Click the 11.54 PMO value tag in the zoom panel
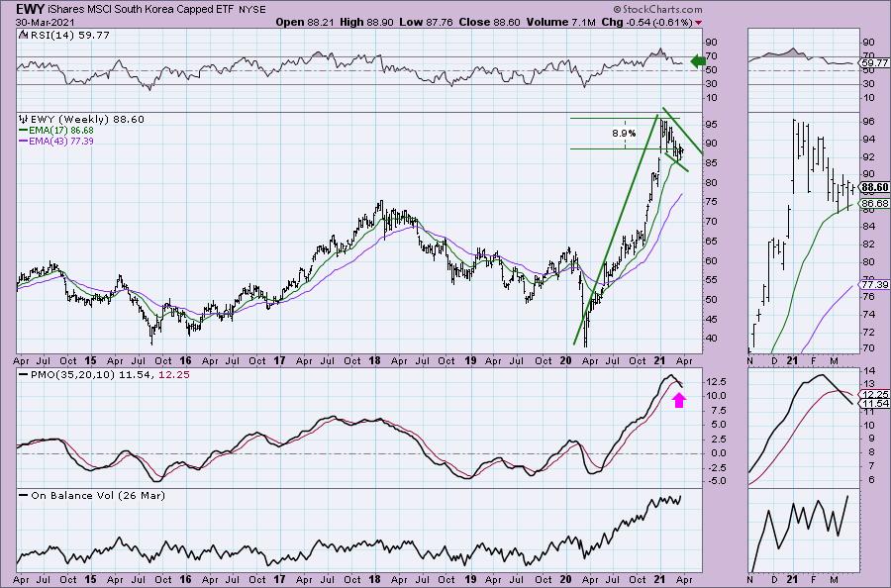The width and height of the screenshot is (891, 588). [874, 403]
